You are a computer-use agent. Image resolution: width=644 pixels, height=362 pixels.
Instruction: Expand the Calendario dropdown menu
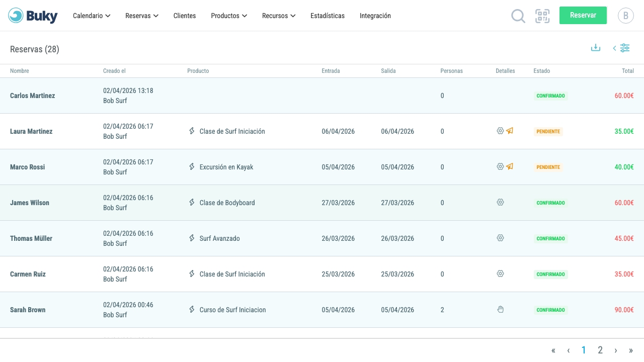(x=92, y=16)
